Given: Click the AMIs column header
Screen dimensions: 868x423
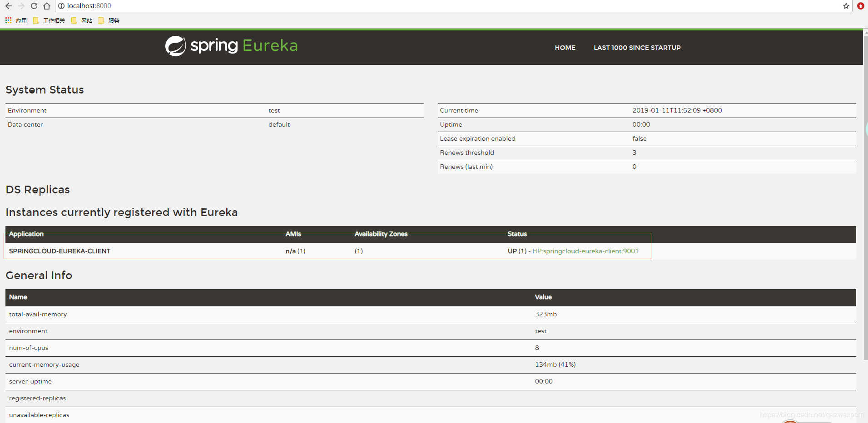Looking at the screenshot, I should pos(293,234).
